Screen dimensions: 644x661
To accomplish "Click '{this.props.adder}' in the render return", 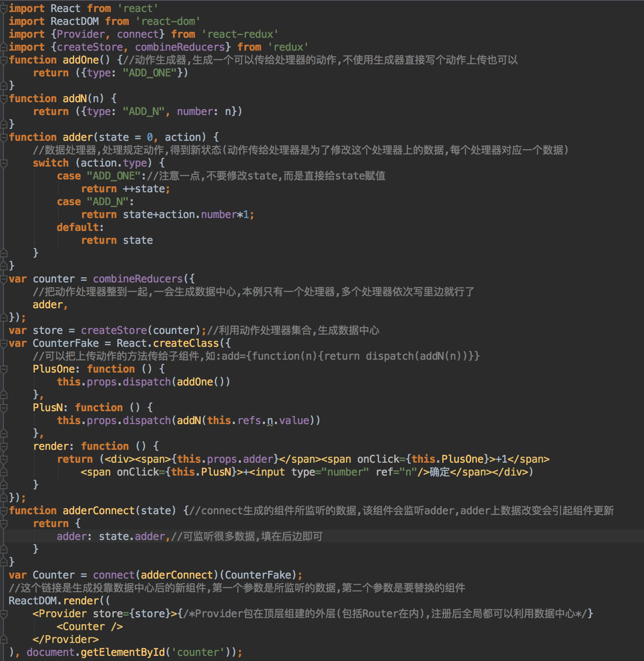I will coord(225,459).
